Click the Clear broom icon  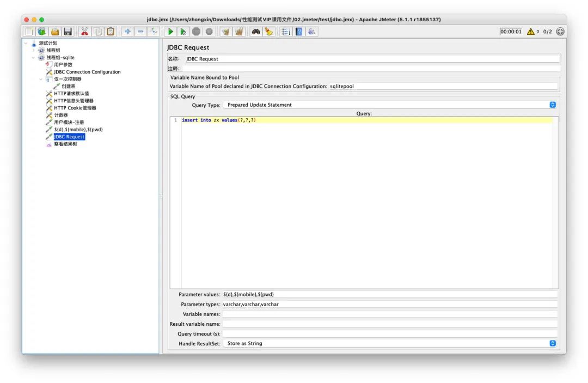tap(226, 32)
